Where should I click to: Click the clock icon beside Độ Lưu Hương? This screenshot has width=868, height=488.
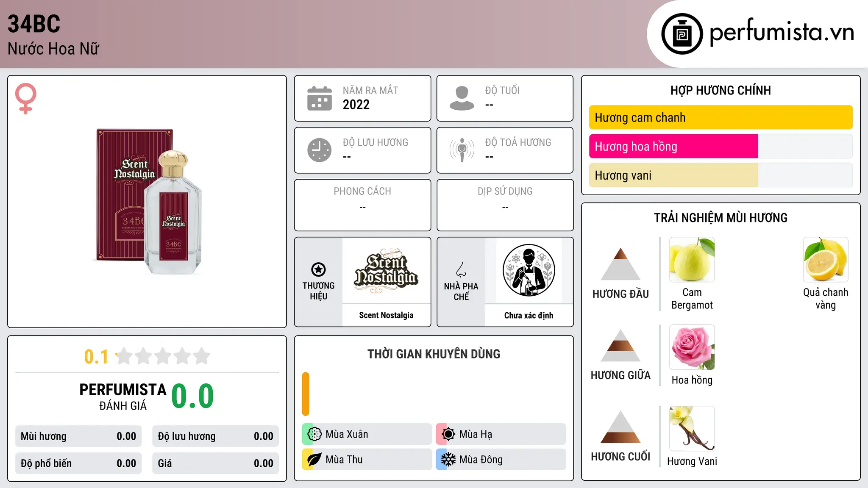pyautogui.click(x=320, y=150)
